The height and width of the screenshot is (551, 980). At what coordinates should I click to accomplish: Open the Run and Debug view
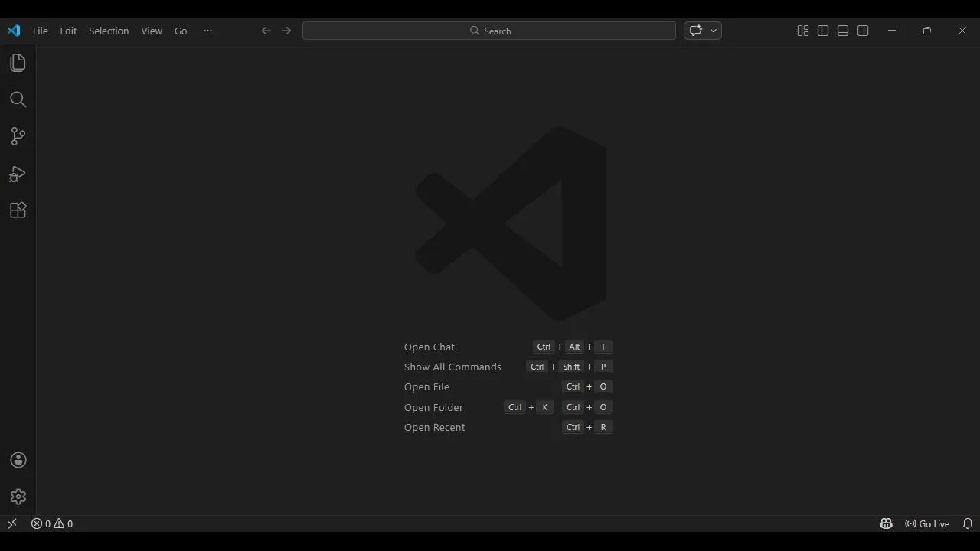[18, 174]
